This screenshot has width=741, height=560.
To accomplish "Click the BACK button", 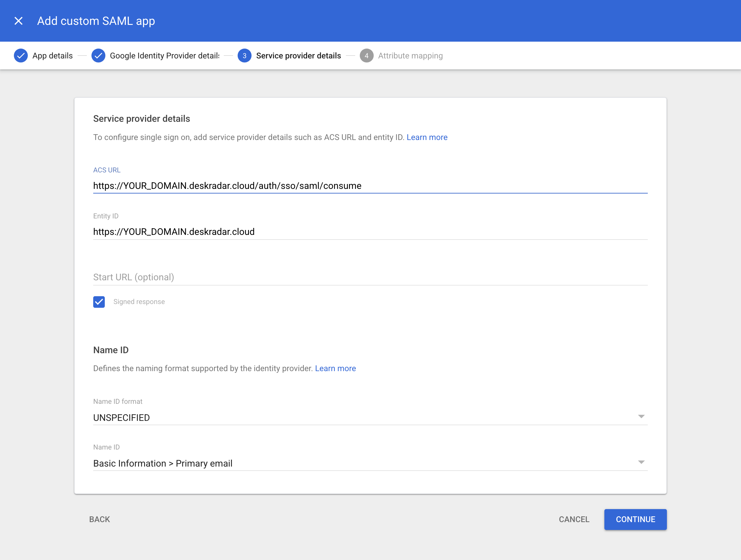I will pos(100,519).
